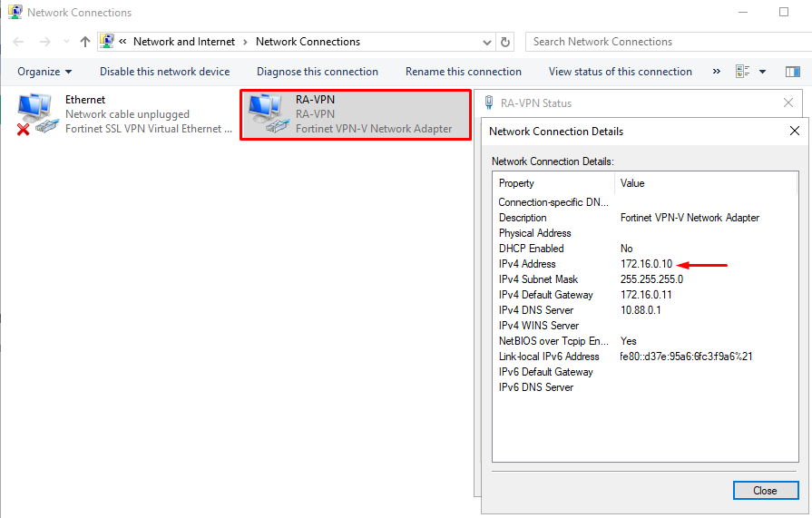This screenshot has height=518, width=812.
Task: Select the IPv4 DNS Server row
Action: 645,310
